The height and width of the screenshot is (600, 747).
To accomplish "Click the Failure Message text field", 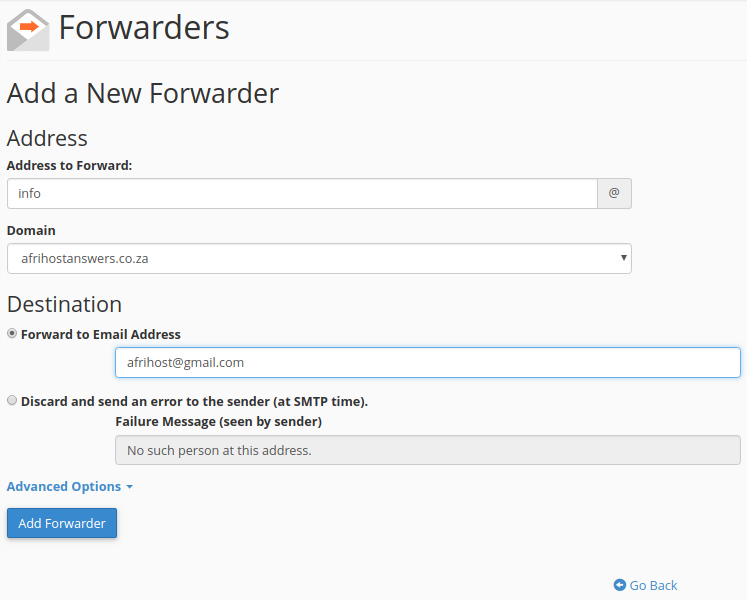I will coord(427,450).
